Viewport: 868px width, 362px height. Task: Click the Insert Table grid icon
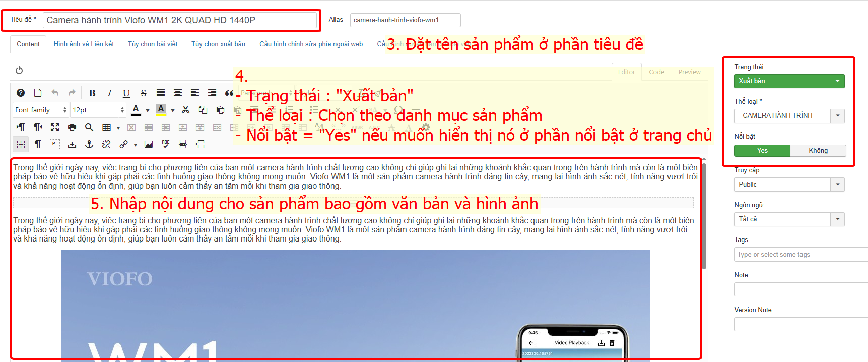106,127
